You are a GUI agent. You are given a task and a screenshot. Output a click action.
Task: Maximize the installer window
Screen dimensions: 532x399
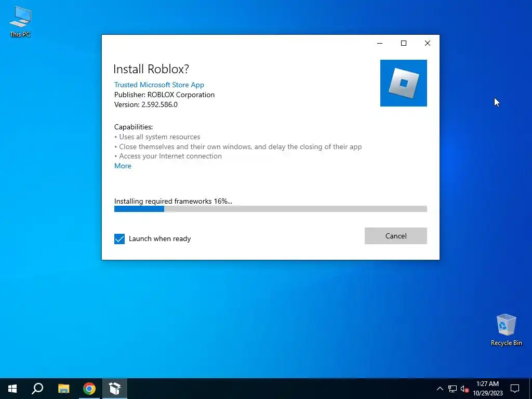(x=404, y=43)
